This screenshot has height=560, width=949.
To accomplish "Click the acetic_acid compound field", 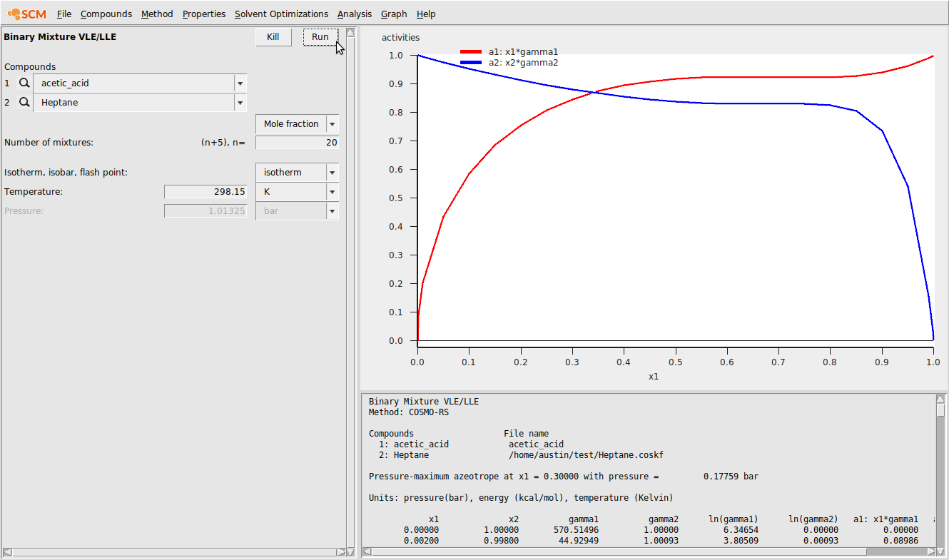I will click(x=134, y=83).
